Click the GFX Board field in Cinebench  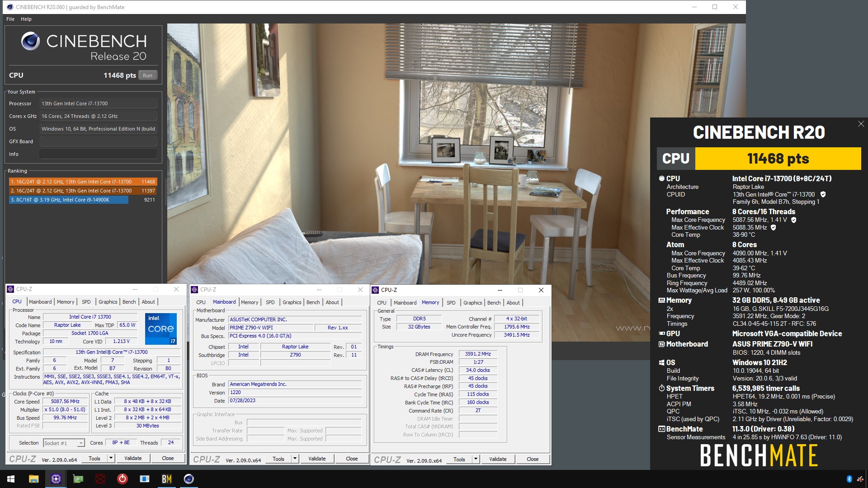point(98,141)
